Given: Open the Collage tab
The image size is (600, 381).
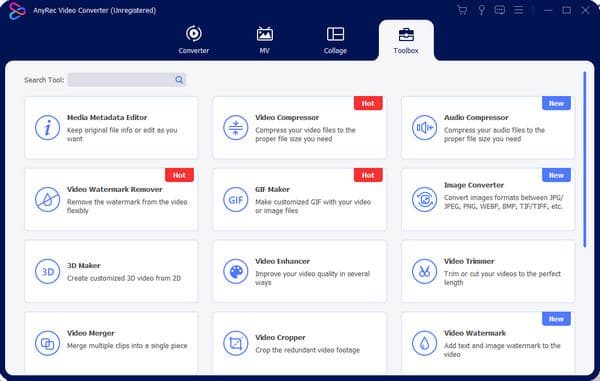Looking at the screenshot, I should (x=335, y=40).
